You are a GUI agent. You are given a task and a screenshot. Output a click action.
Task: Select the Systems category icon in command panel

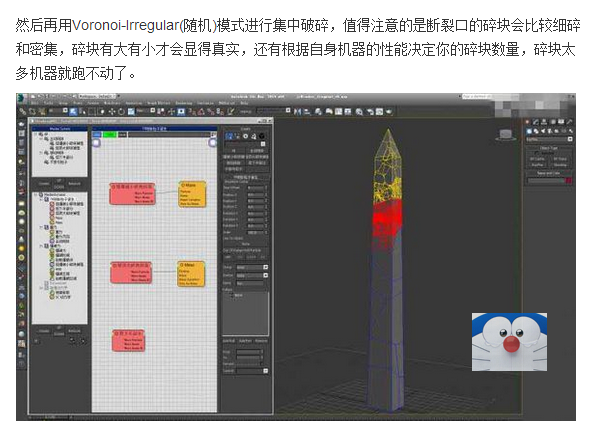[x=570, y=131]
